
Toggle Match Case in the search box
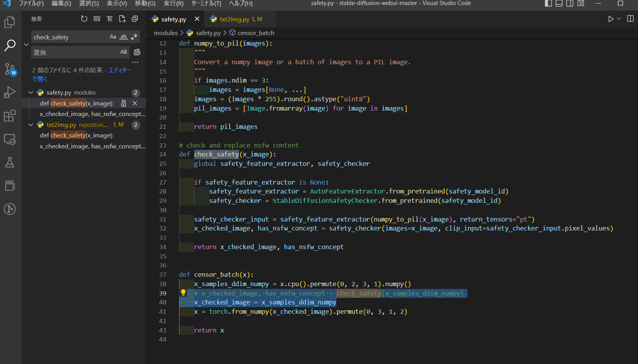[113, 37]
